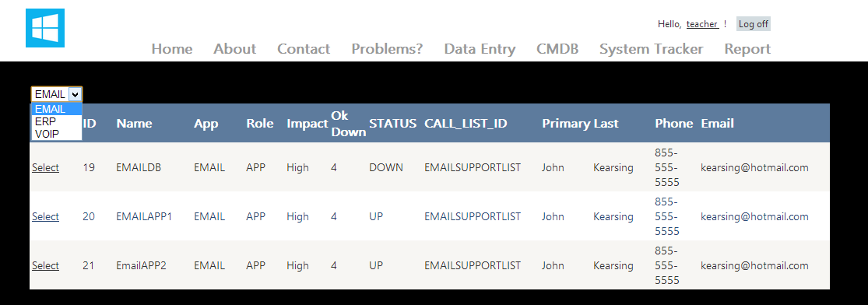The height and width of the screenshot is (305, 868).
Task: Select the EMAILAPP1 row
Action: [45, 216]
